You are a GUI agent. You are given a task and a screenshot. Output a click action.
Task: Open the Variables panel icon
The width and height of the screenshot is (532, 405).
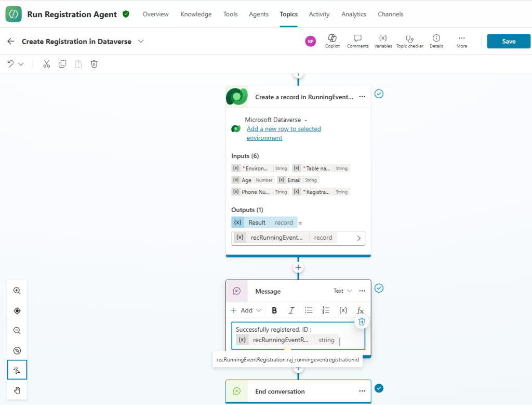point(383,39)
